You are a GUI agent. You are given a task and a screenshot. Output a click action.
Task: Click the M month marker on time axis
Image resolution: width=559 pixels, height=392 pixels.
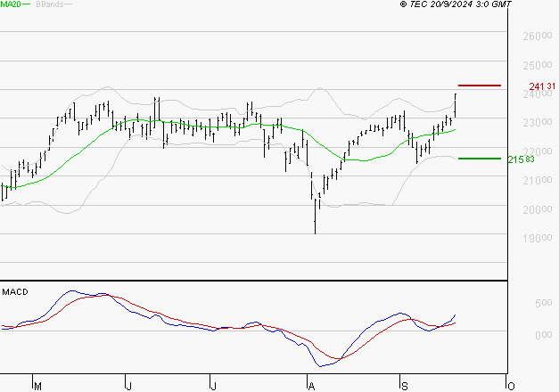click(x=37, y=387)
